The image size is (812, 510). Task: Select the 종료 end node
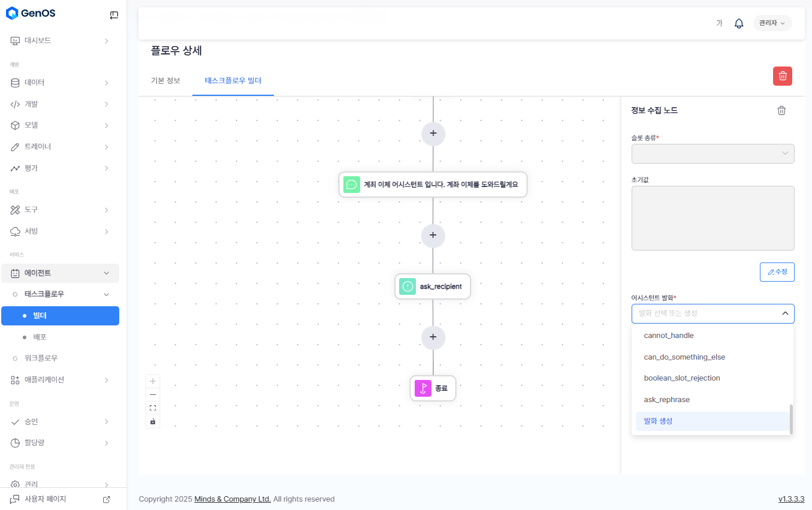[433, 388]
